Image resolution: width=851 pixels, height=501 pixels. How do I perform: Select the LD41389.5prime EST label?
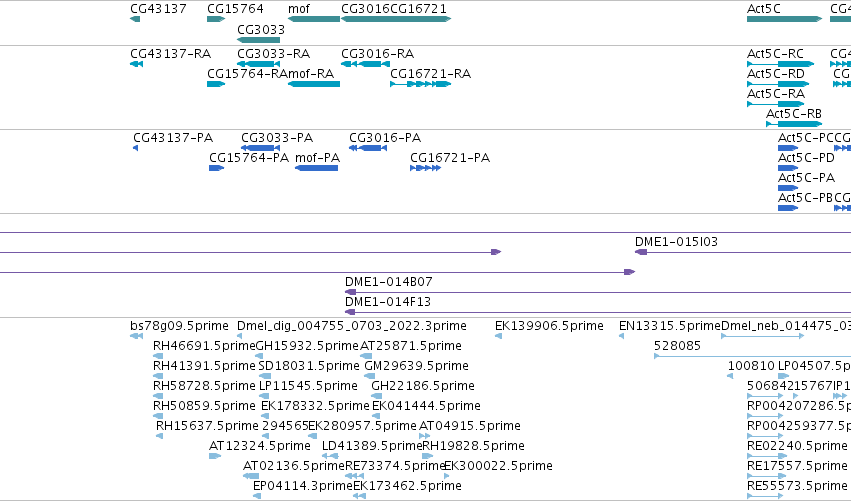pyautogui.click(x=372, y=447)
